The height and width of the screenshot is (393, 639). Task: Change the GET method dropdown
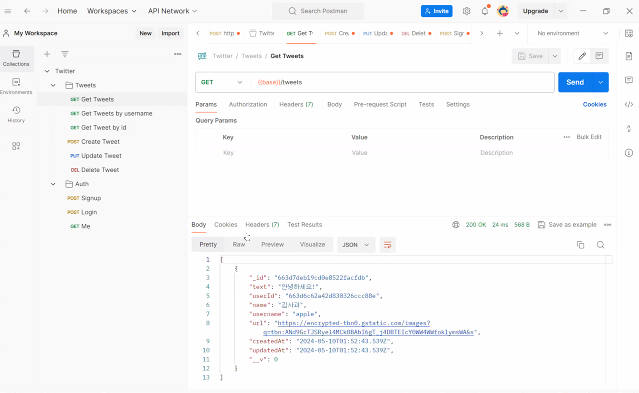pyautogui.click(x=222, y=82)
